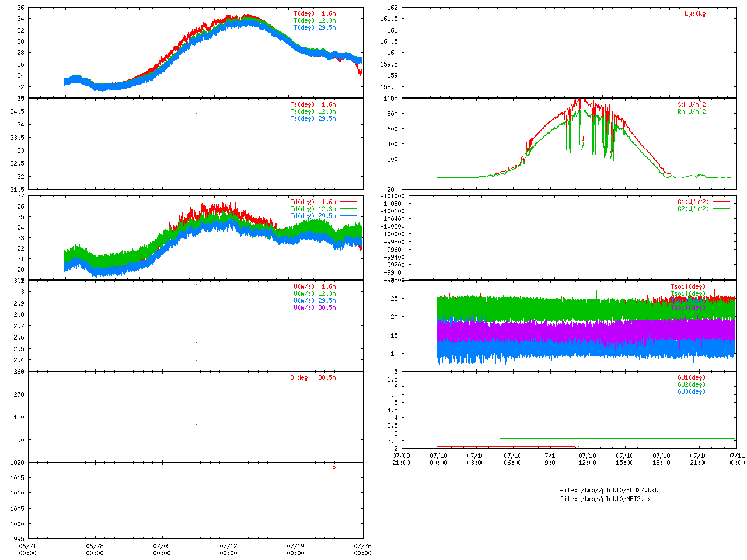The width and height of the screenshot is (747, 560).
Task: Select the Ts(deg) 12.3m legend entry
Action: click(313, 111)
